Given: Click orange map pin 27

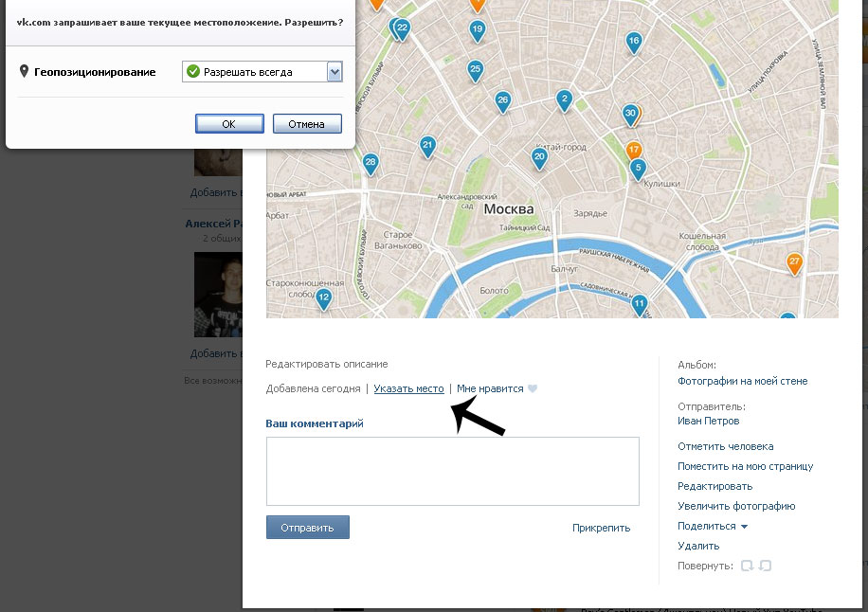Looking at the screenshot, I should coord(794,262).
